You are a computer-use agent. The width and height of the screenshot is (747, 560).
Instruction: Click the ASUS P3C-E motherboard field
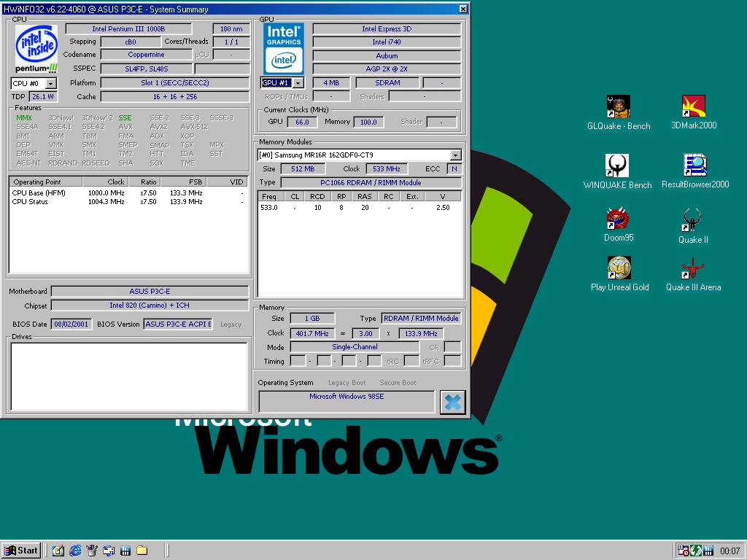(x=150, y=292)
